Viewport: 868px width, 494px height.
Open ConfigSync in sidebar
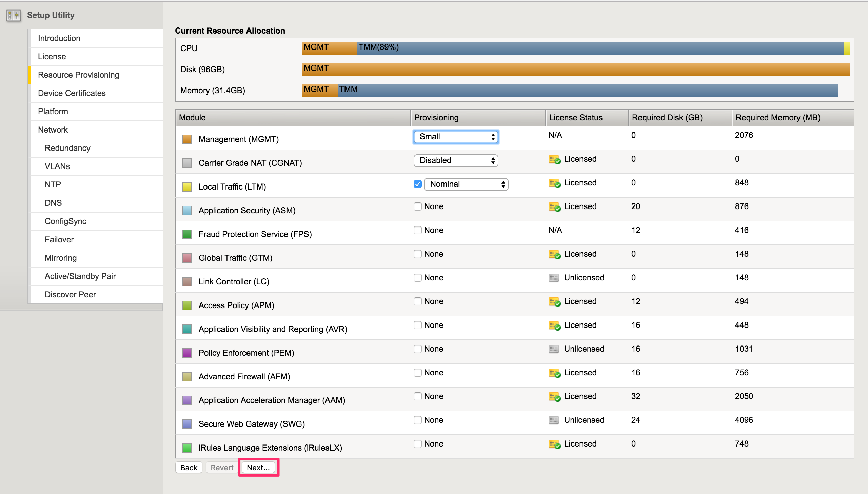pos(97,221)
